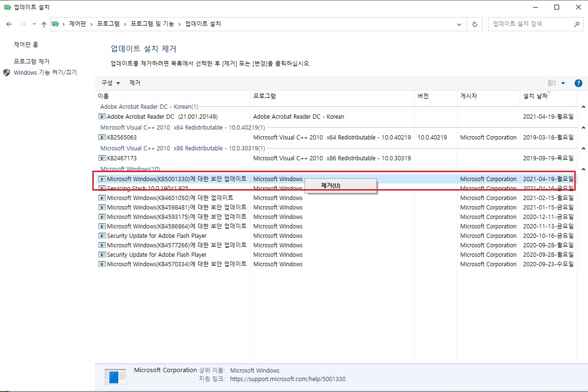This screenshot has height=392, width=588.
Task: Select KB4593175 보안 업데이트 entry
Action: pos(177,217)
